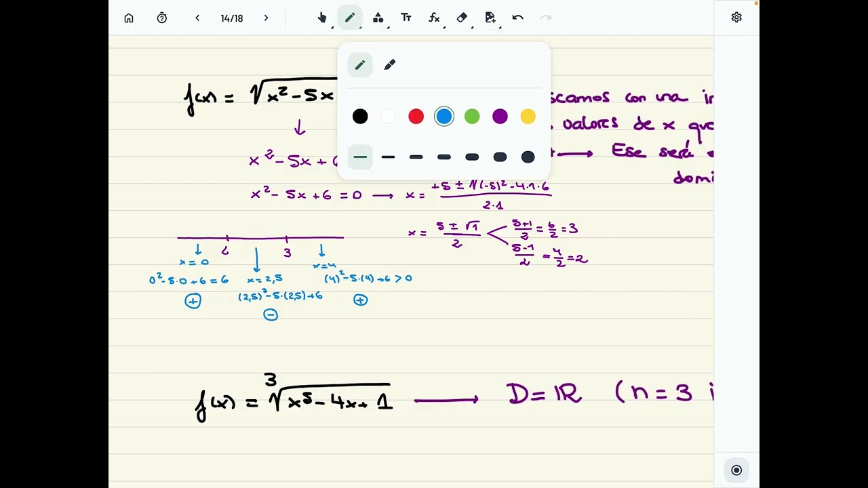Pick the green color swatch

pyautogui.click(x=472, y=117)
